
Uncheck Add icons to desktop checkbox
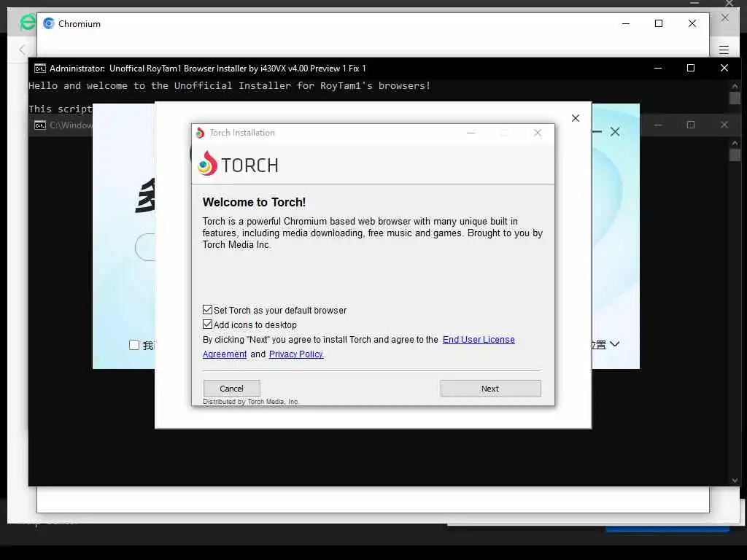(207, 324)
